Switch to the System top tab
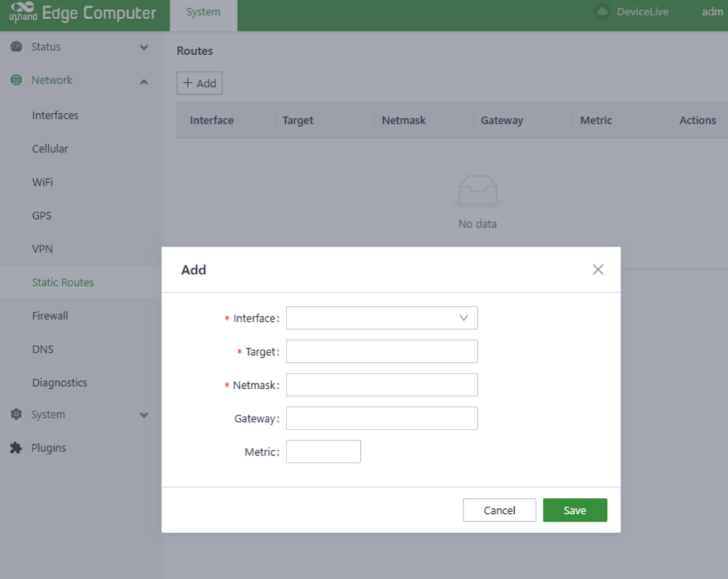The image size is (728, 579). [x=203, y=12]
